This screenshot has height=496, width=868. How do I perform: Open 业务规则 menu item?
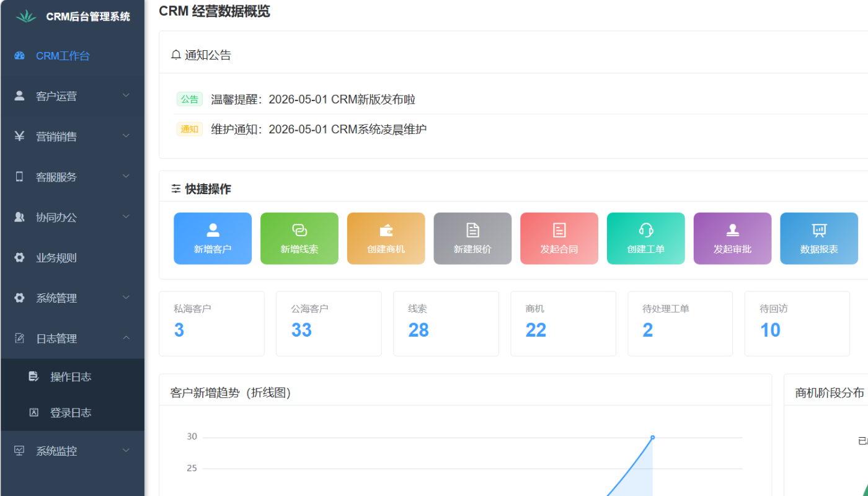click(x=73, y=257)
